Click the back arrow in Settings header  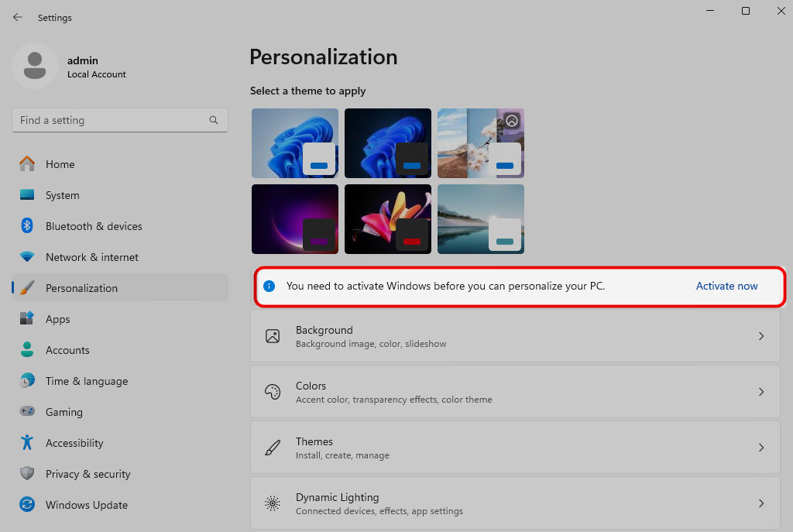click(18, 17)
